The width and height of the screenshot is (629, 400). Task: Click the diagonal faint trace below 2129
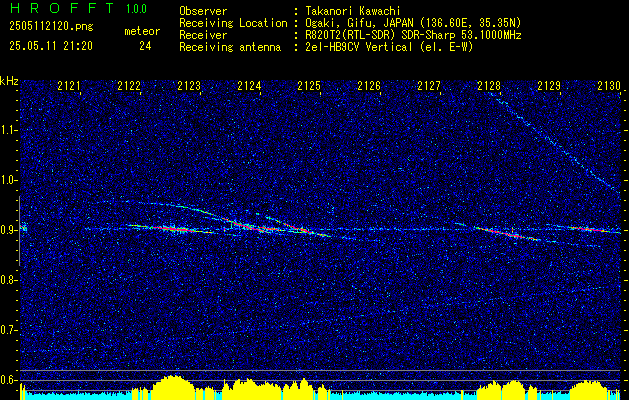pos(554,142)
